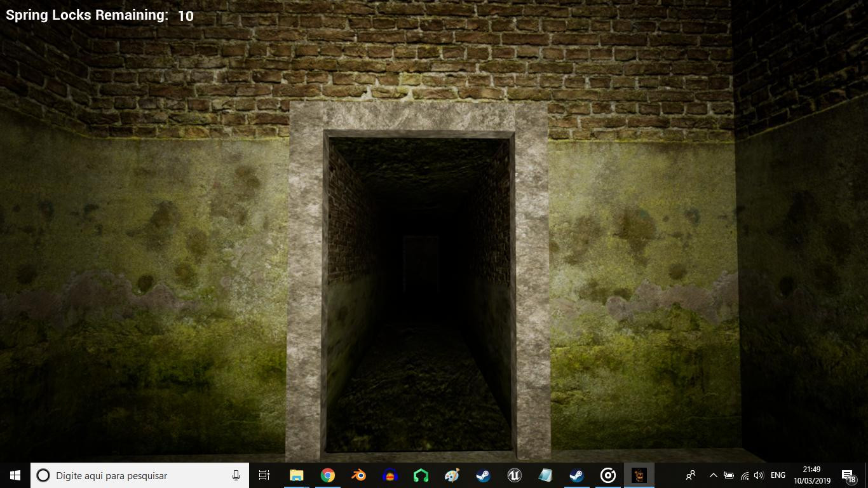Open Task View from the taskbar
Viewport: 868px width, 488px height.
point(264,475)
